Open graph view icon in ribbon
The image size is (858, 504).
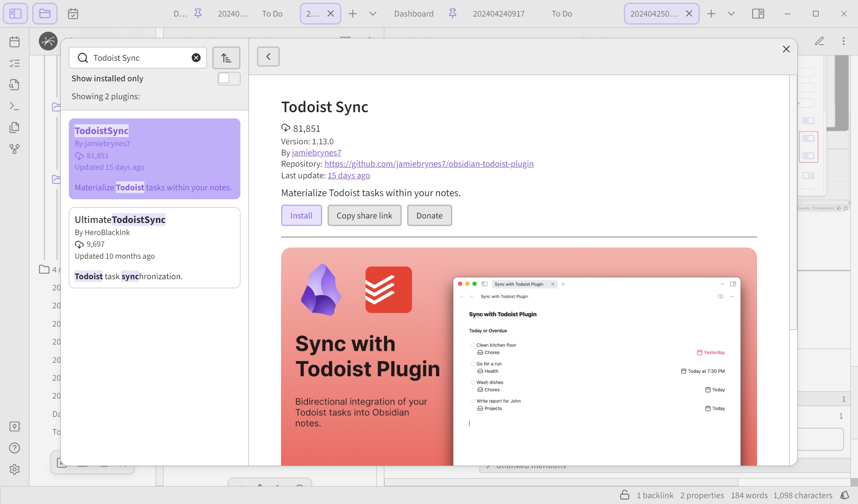coord(15,149)
